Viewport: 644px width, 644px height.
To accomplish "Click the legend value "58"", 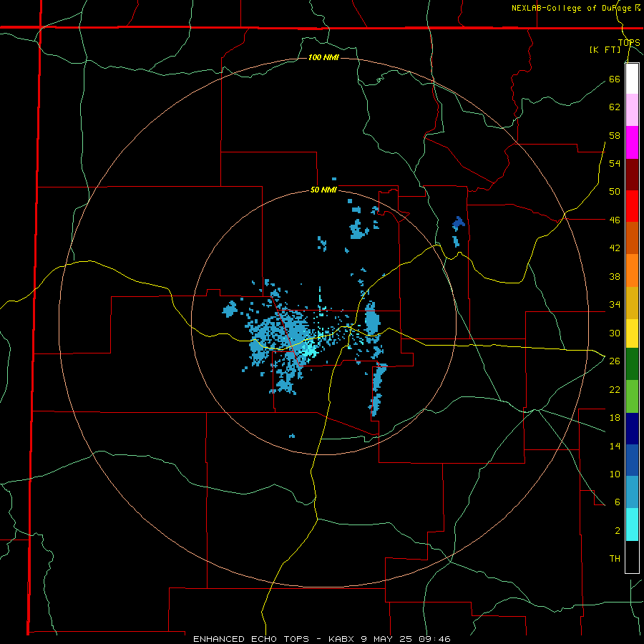I will coord(615,135).
